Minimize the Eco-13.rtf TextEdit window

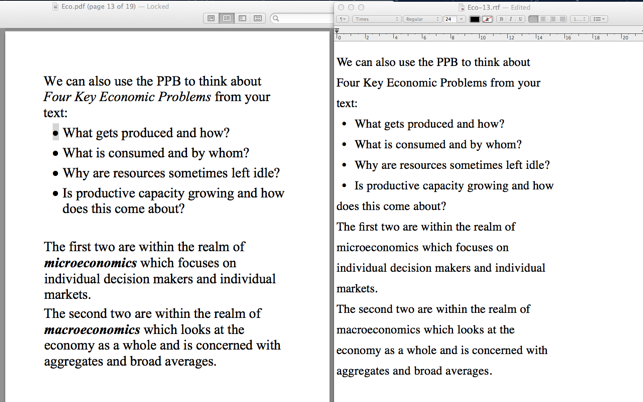351,7
